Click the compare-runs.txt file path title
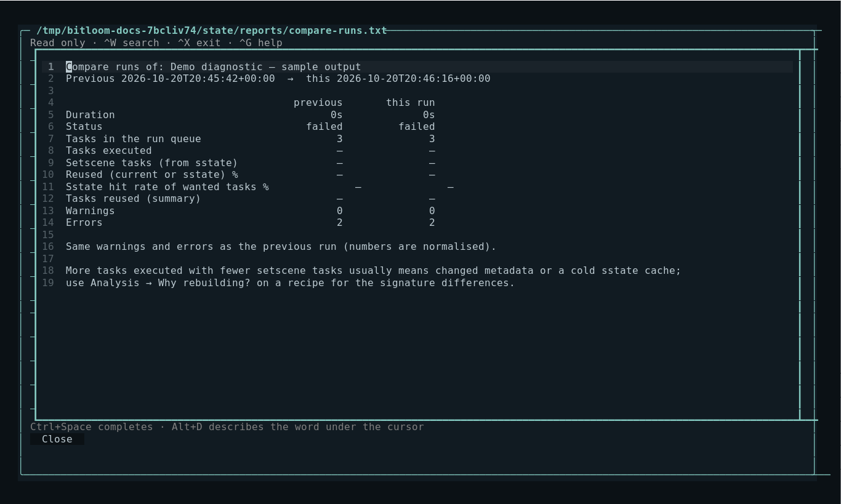 tap(212, 31)
